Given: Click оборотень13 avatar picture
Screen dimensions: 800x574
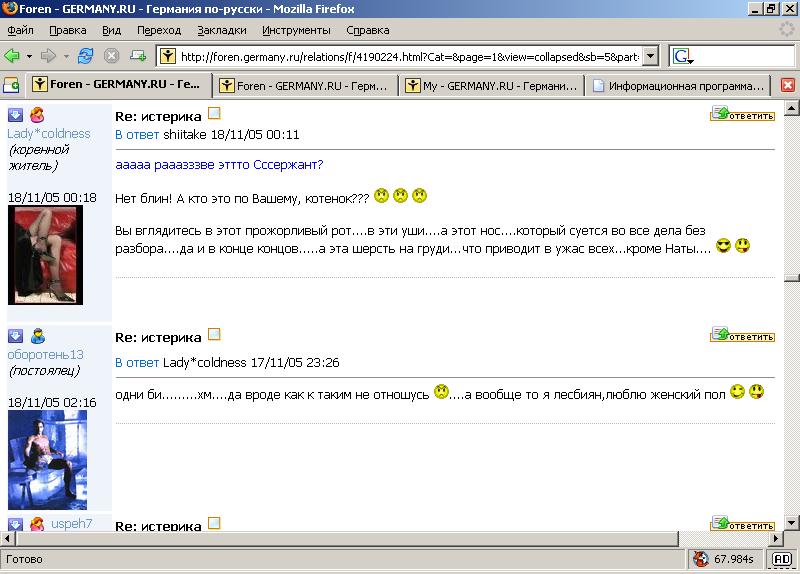Looking at the screenshot, I should (47, 460).
